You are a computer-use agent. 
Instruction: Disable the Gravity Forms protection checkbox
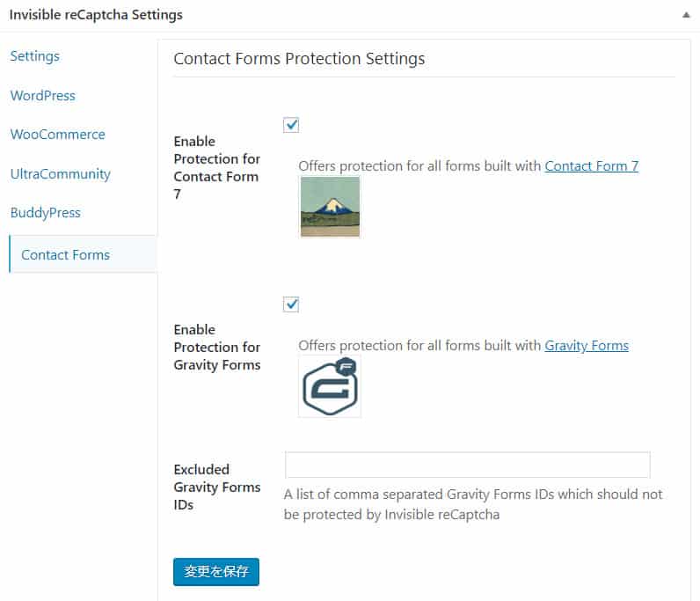tap(292, 304)
